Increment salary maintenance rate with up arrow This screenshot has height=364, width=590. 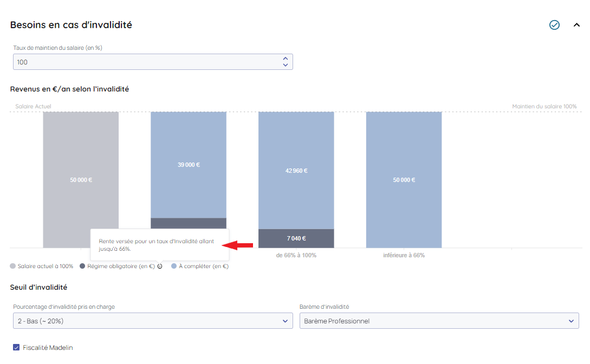(x=286, y=58)
